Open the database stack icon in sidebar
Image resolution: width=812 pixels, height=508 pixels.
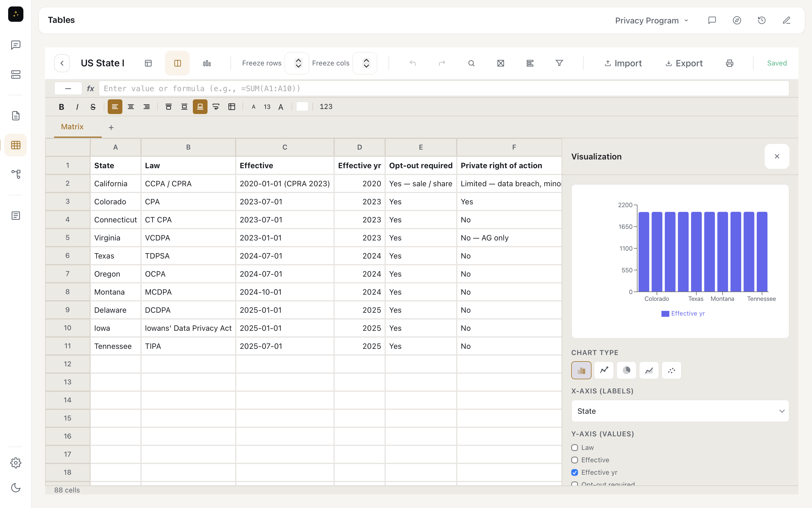pyautogui.click(x=16, y=74)
